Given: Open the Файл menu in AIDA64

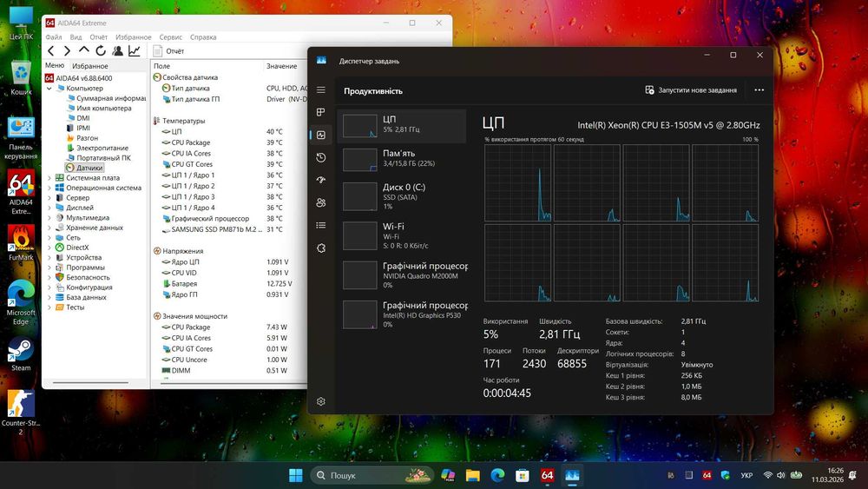Looking at the screenshot, I should pos(54,37).
